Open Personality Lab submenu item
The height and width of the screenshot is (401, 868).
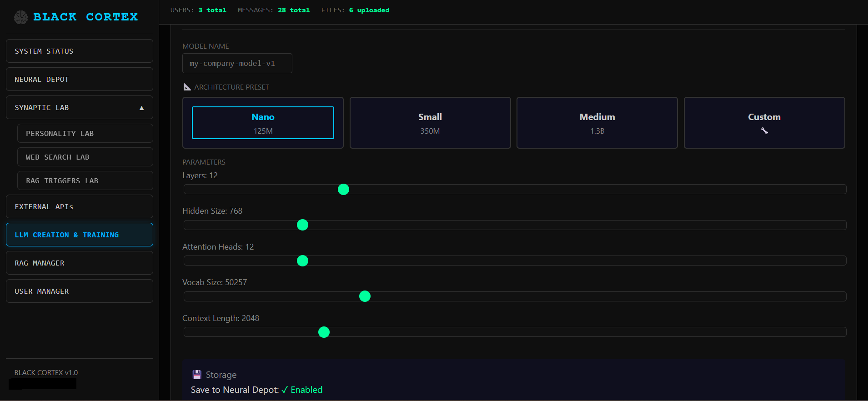click(85, 134)
